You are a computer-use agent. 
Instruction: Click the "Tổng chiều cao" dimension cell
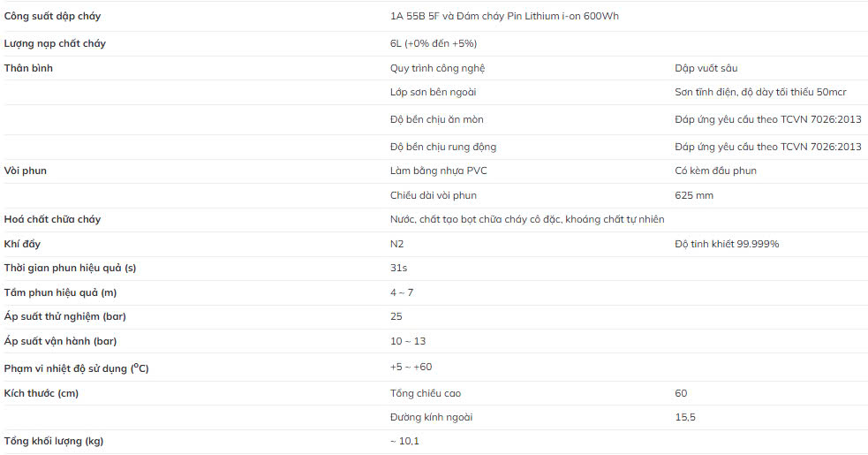[x=425, y=393]
